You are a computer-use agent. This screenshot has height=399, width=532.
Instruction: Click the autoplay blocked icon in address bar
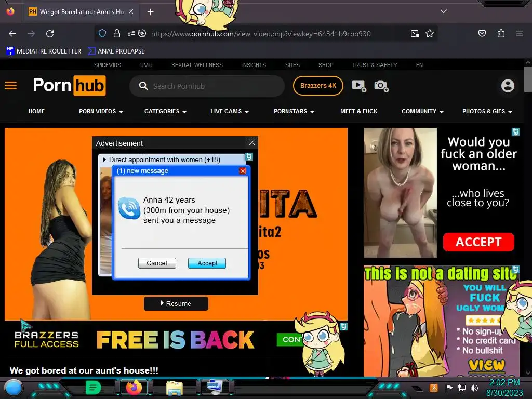142,33
